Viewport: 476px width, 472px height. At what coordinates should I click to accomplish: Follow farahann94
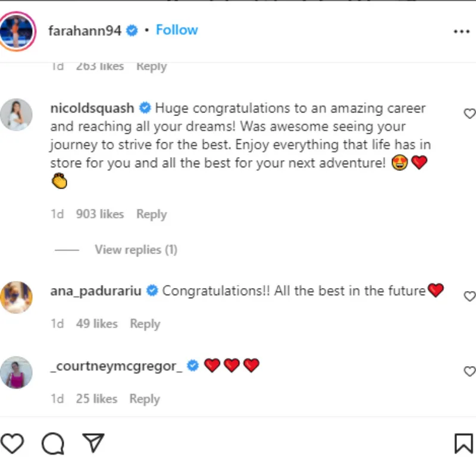[177, 30]
